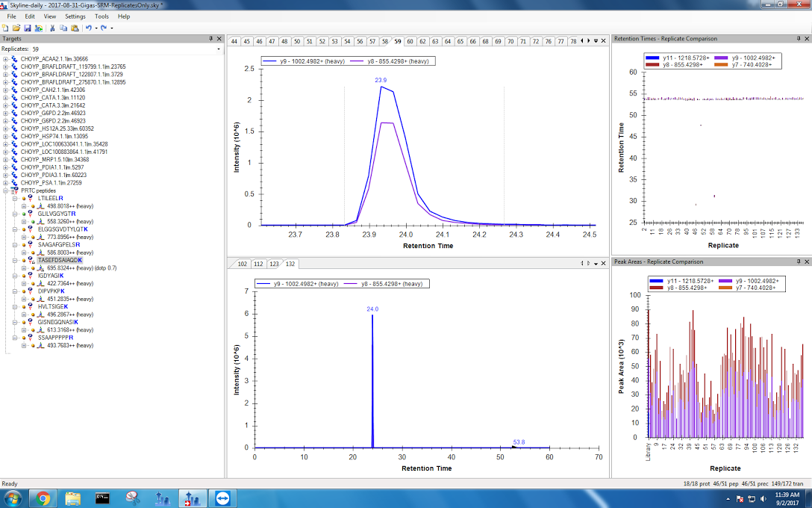Select the ELGQSGVDTYLQTK peptide
Screen dimensions: 812x508
(x=63, y=229)
